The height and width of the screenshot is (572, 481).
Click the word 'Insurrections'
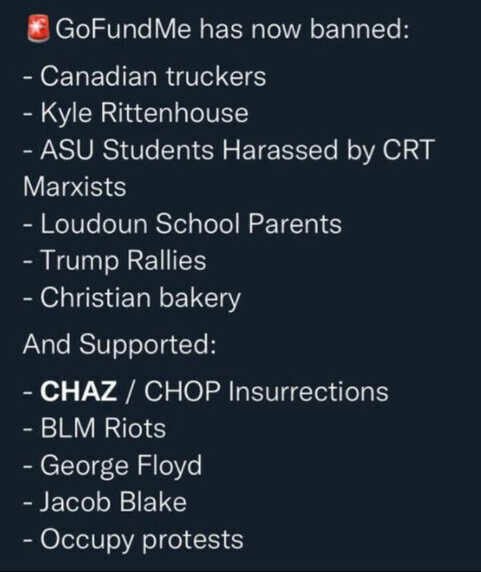coord(309,391)
